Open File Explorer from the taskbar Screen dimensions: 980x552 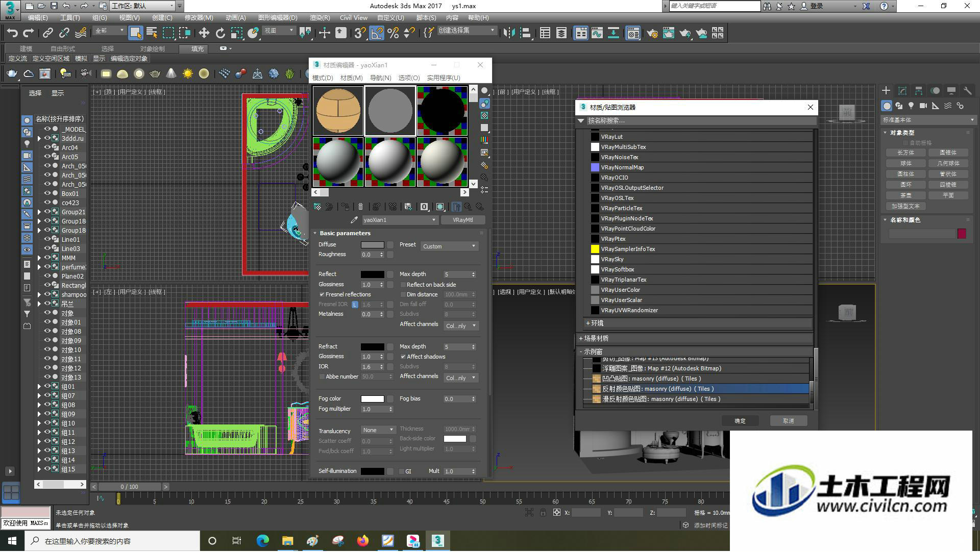(287, 541)
